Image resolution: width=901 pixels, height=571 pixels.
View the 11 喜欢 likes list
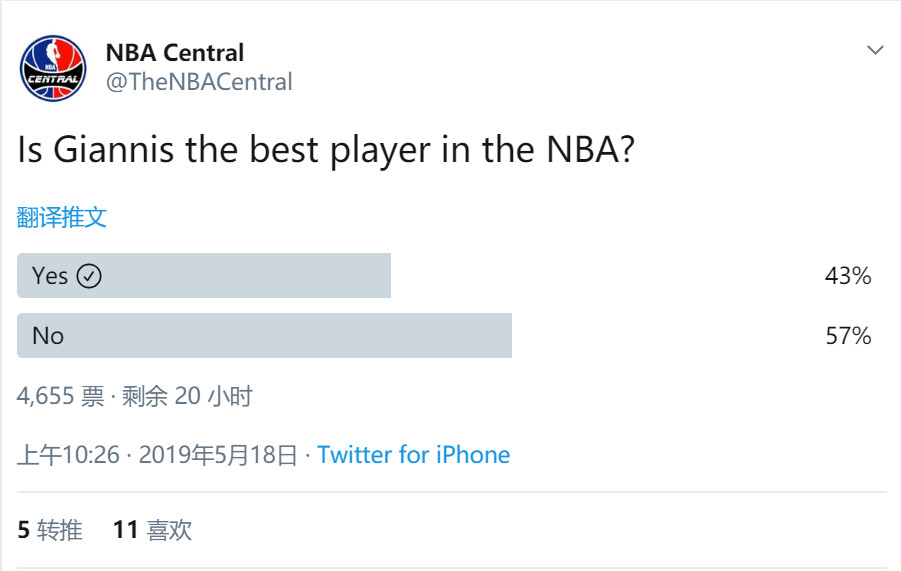[x=152, y=530]
